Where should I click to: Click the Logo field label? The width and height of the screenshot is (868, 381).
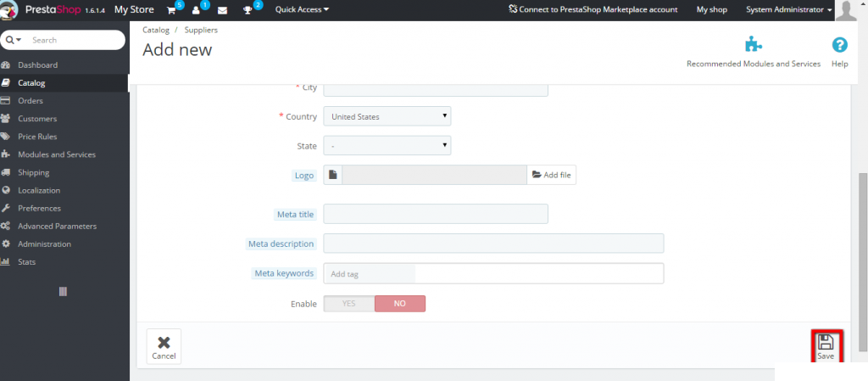(x=304, y=176)
